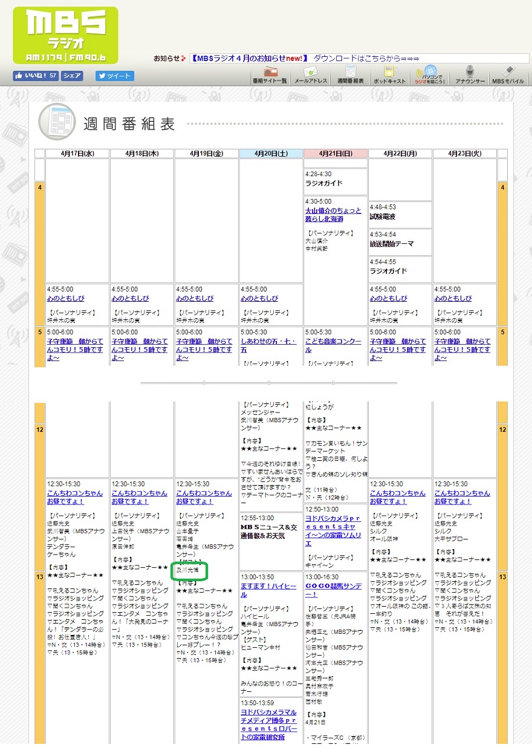Open ロバートの家電研究所 program link
532x756 pixels.
[268, 725]
